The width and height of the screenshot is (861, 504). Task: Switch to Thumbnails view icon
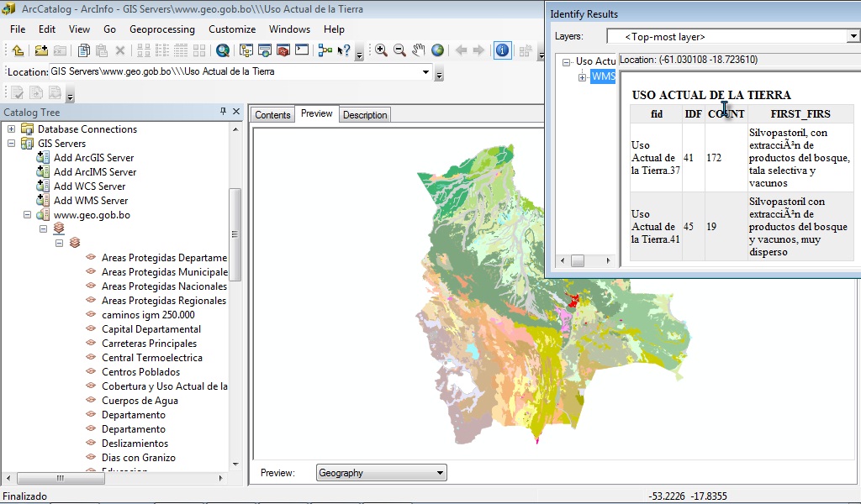(x=198, y=50)
